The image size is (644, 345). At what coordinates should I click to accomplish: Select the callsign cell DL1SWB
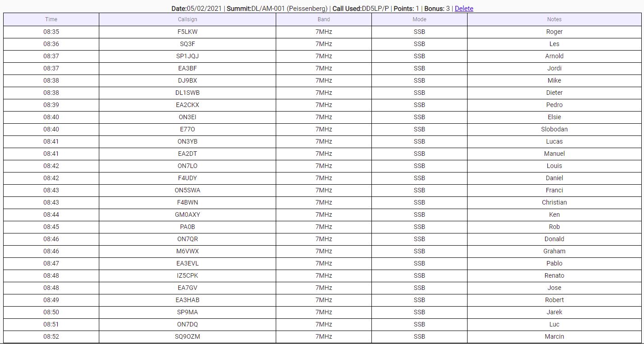pos(187,93)
